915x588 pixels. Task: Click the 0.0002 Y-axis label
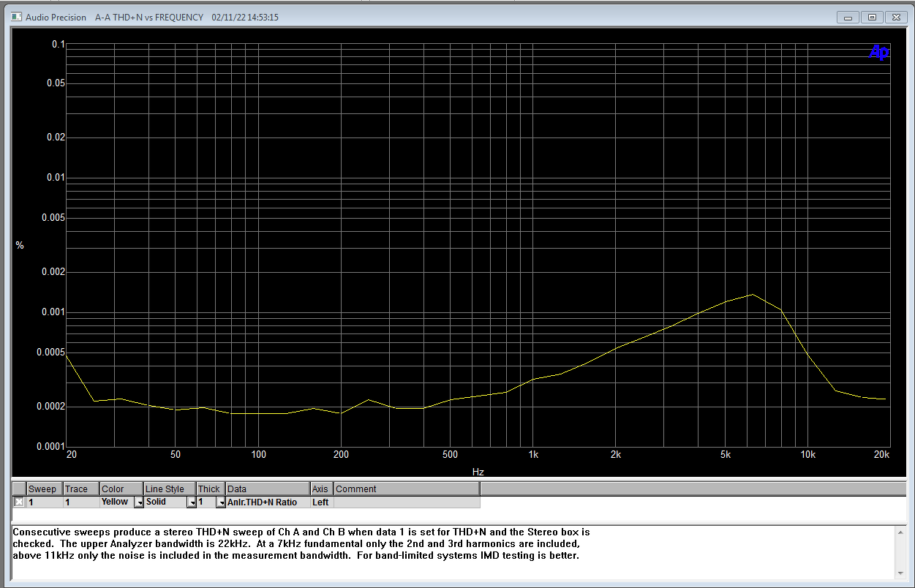pos(50,407)
